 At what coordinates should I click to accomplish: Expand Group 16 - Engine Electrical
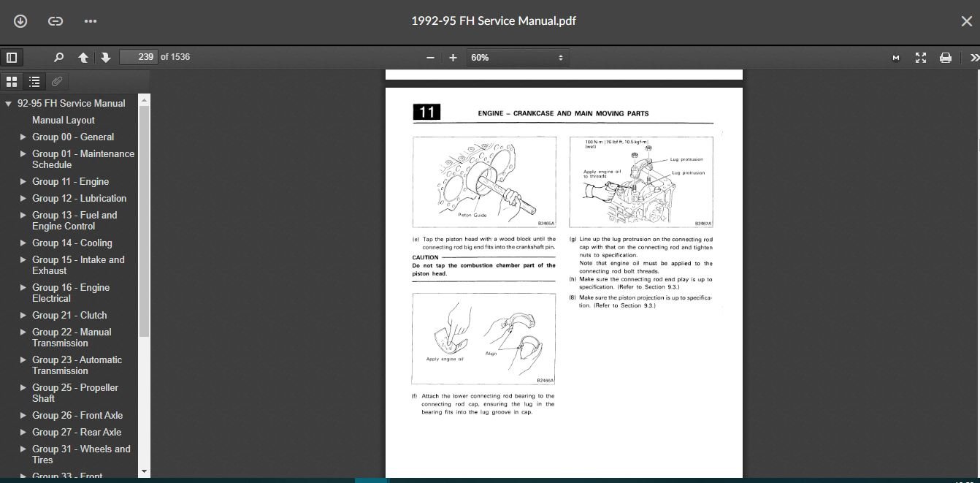24,287
